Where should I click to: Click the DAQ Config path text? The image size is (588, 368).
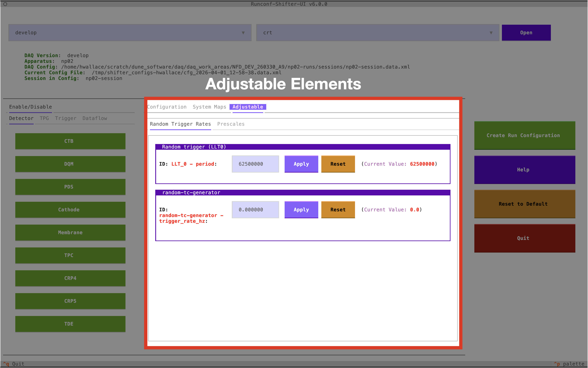(236, 67)
